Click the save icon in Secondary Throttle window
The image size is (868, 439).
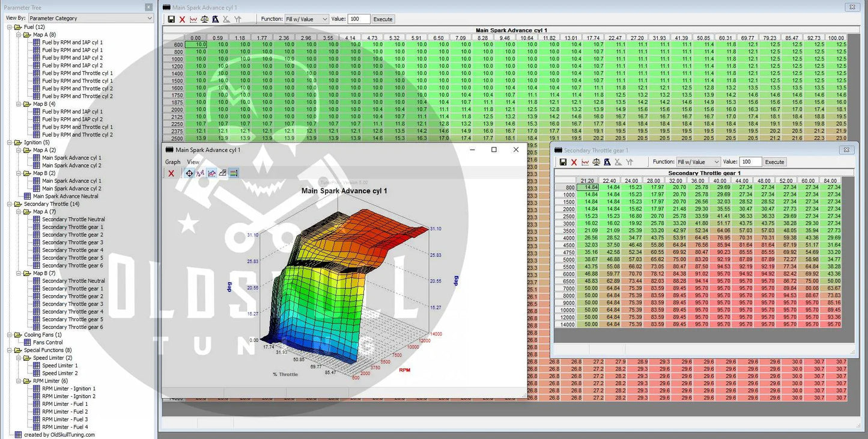[563, 162]
